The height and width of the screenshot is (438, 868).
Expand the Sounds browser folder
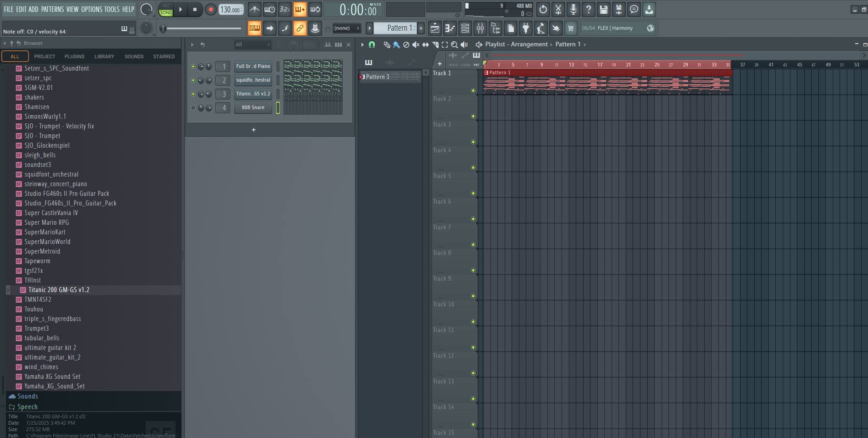(x=27, y=396)
